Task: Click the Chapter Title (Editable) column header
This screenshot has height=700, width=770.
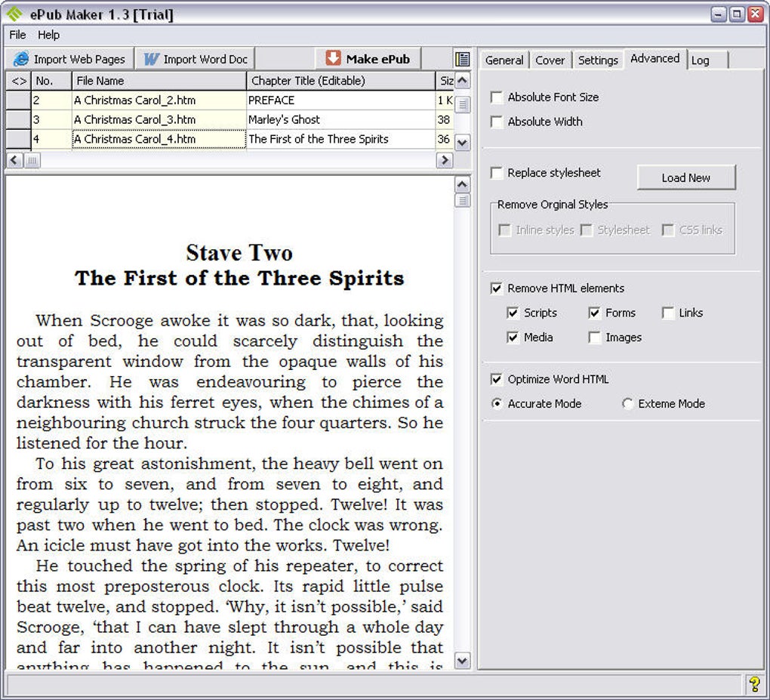Action: [340, 81]
